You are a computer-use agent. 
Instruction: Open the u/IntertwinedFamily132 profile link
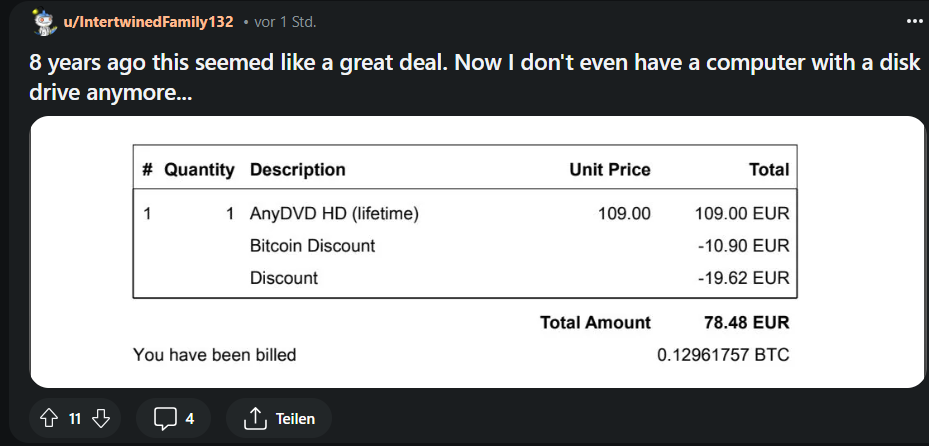click(x=148, y=21)
